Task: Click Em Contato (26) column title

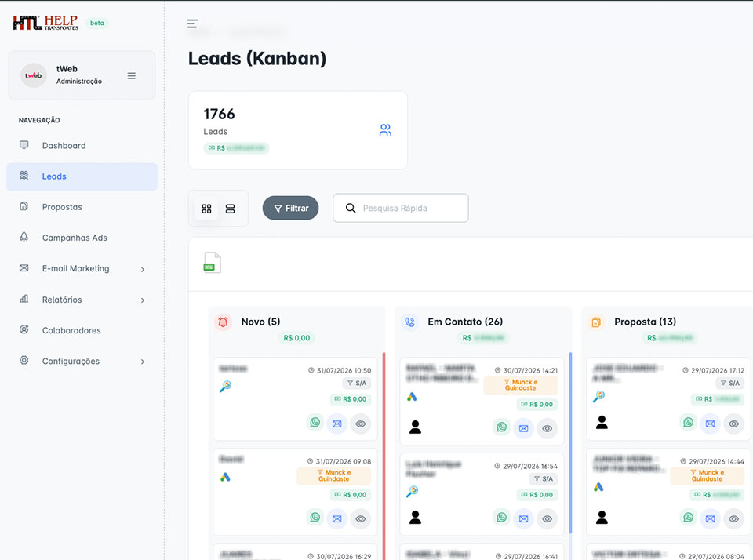Action: (465, 322)
